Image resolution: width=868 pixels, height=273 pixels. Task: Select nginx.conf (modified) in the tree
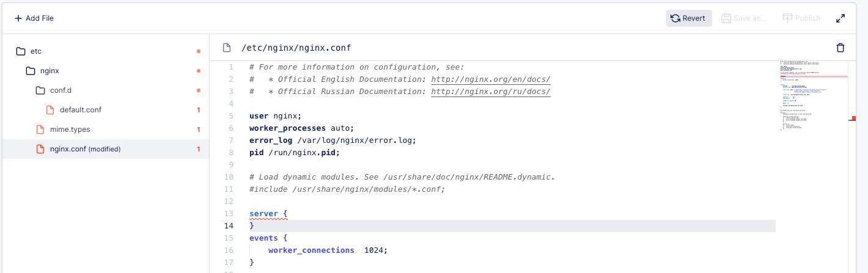pyautogui.click(x=105, y=149)
